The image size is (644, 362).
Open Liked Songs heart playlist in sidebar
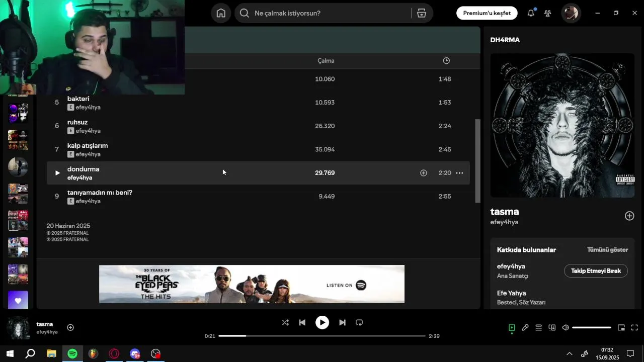18,300
